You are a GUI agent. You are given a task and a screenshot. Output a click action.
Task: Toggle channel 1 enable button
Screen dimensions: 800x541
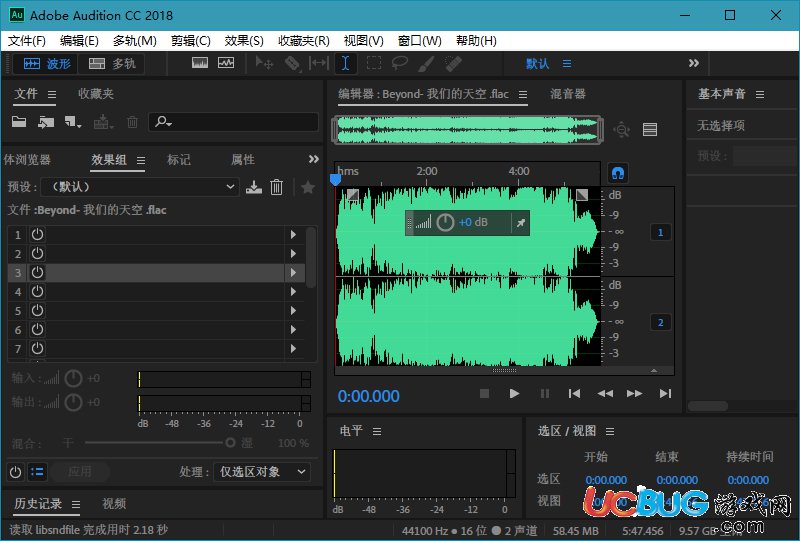660,233
